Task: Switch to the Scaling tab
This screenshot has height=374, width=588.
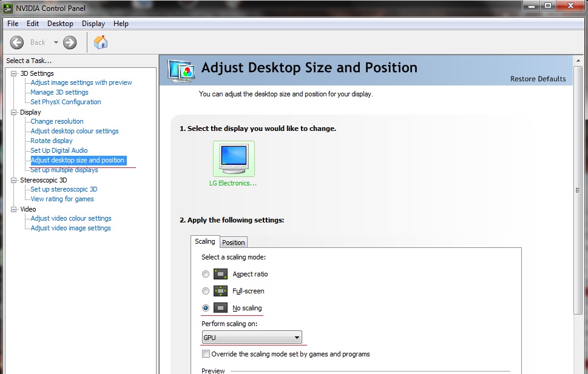Action: [205, 241]
